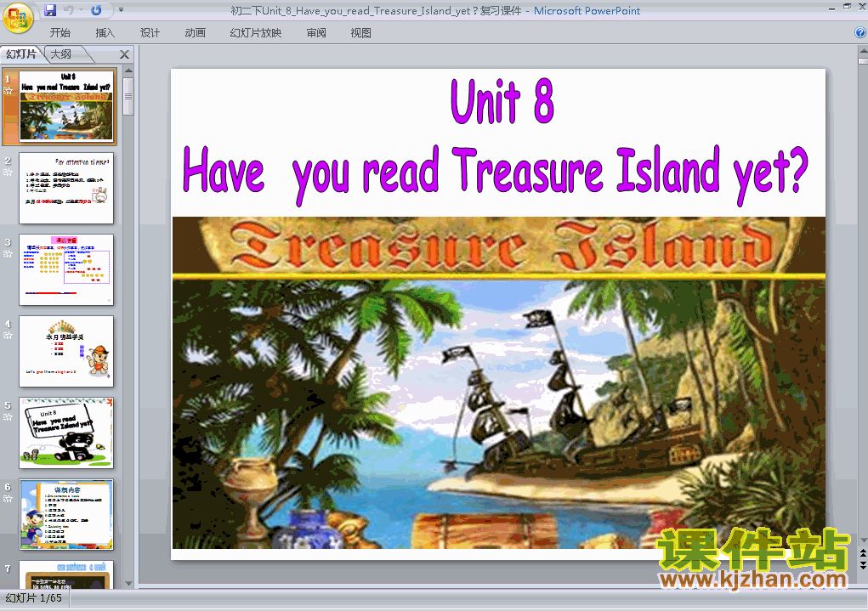The image size is (868, 611).
Task: Click main slide area scrollbar down arrow
Action: (x=863, y=540)
